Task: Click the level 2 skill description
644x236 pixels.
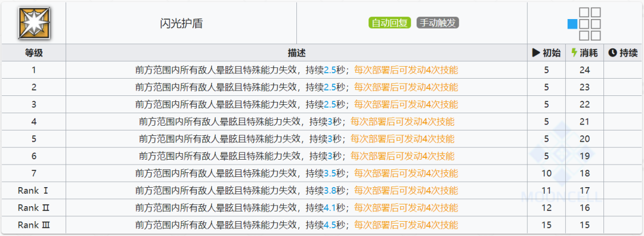Action: coord(296,88)
